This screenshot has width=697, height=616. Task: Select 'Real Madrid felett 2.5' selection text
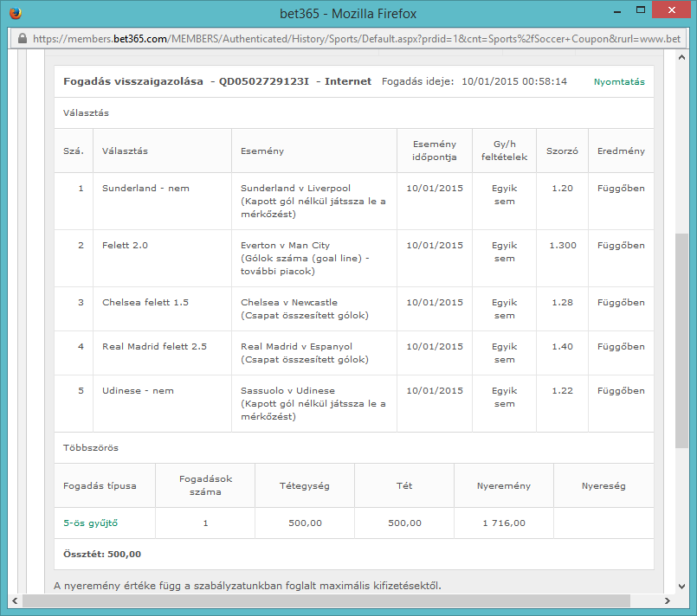(155, 346)
